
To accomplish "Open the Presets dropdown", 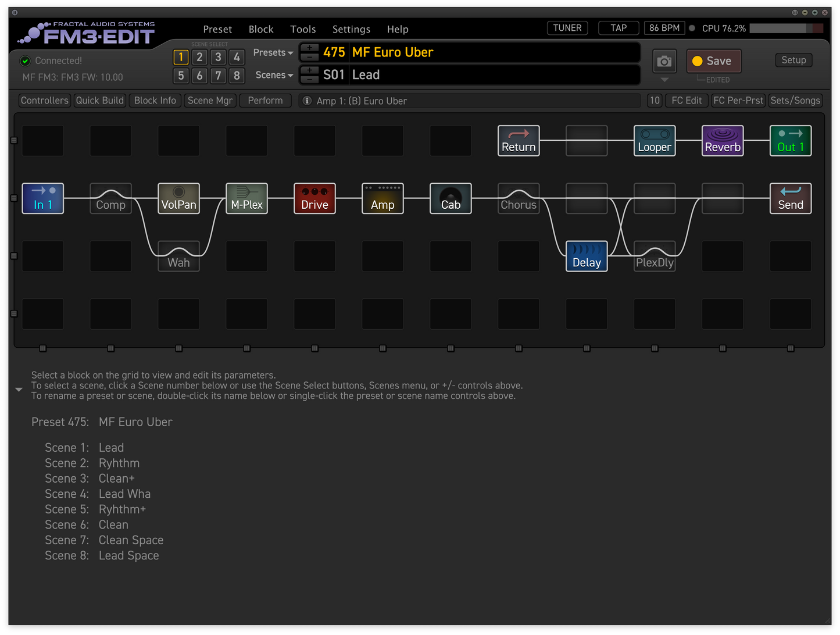I will tap(273, 52).
